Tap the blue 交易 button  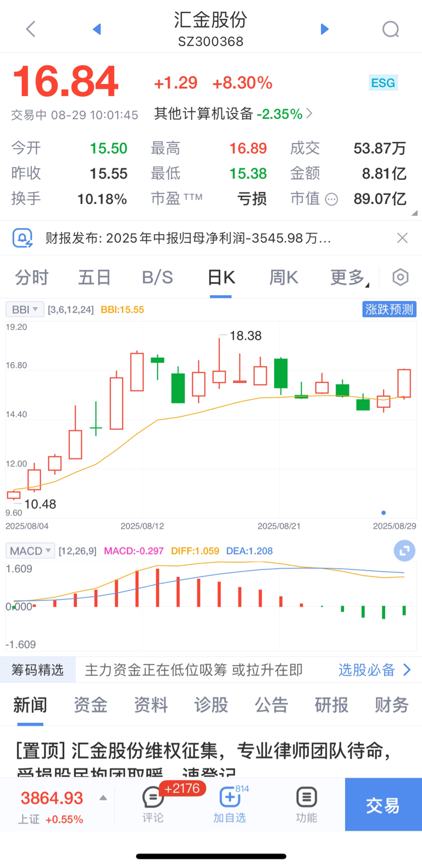click(x=384, y=805)
